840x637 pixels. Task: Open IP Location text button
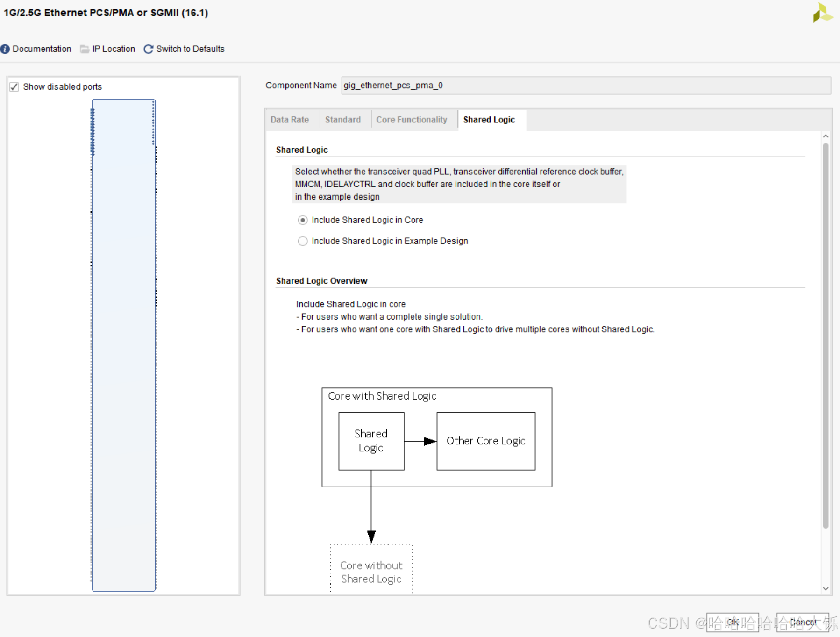(x=114, y=49)
